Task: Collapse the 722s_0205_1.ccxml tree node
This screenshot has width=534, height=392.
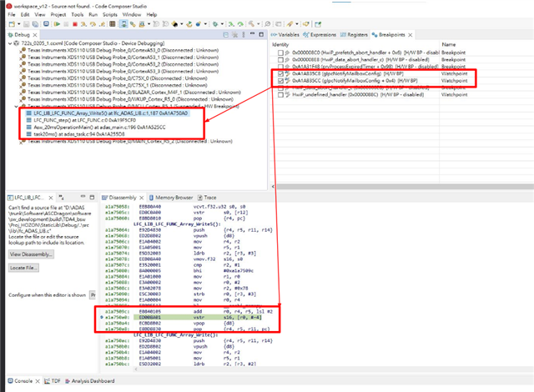Action: (10, 43)
